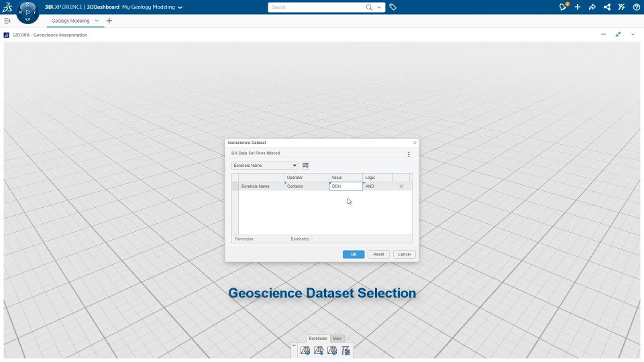Viewport: 644px width, 362px height.
Task: Click the Reset button
Action: click(x=378, y=255)
